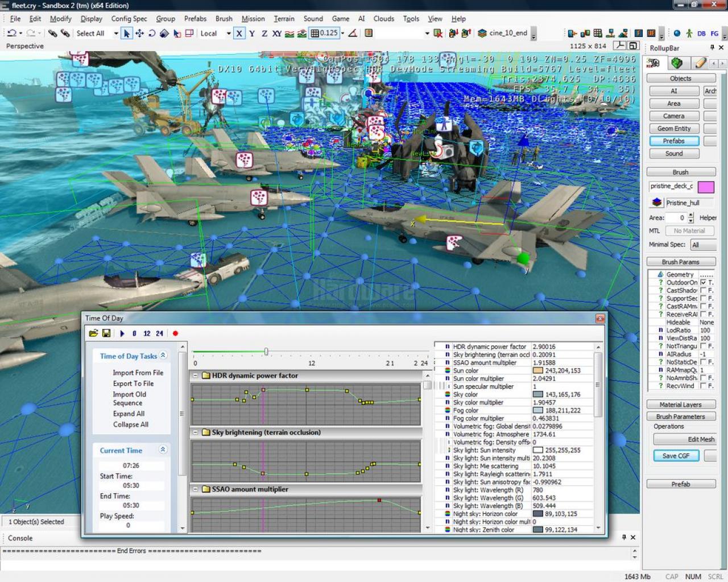Jump to hour 12 in Time Of Day toolbar

pos(147,333)
